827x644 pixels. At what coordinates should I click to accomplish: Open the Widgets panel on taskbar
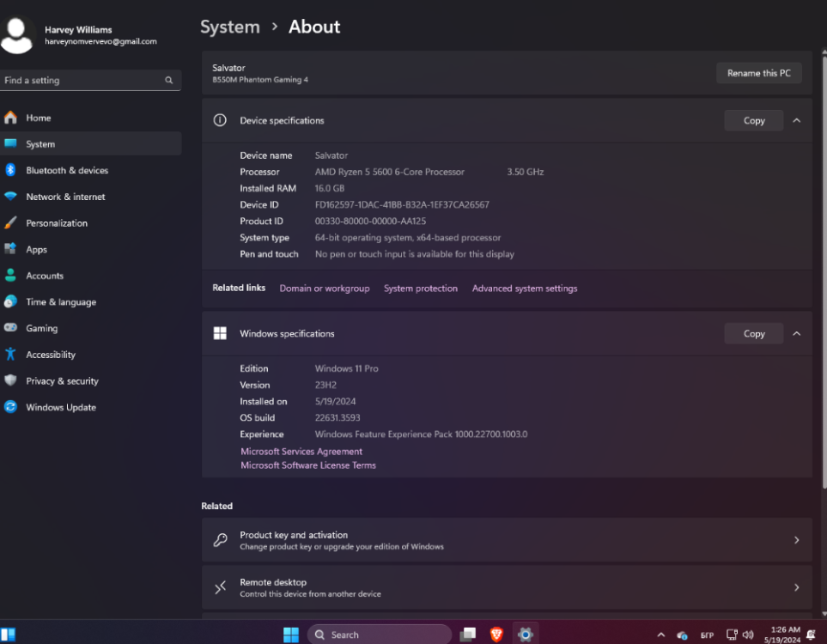click(x=8, y=635)
